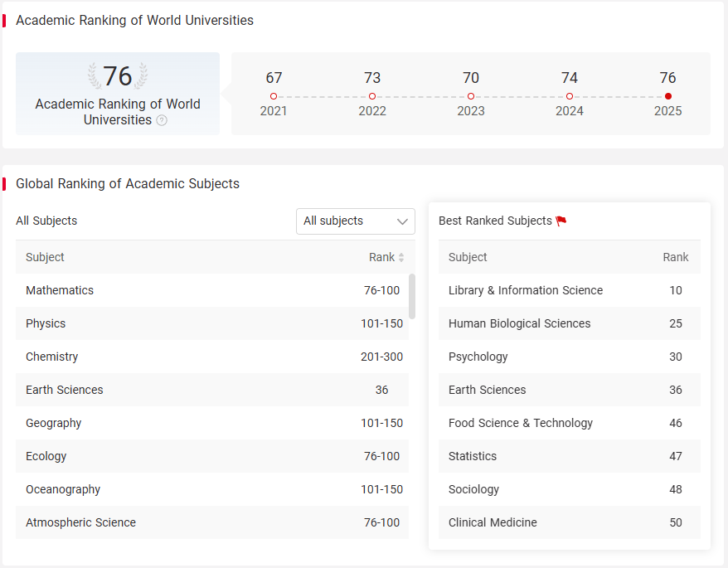Click the Earth Sciences row in All Subjects
Viewport: 728px width, 568px height.
(212, 390)
